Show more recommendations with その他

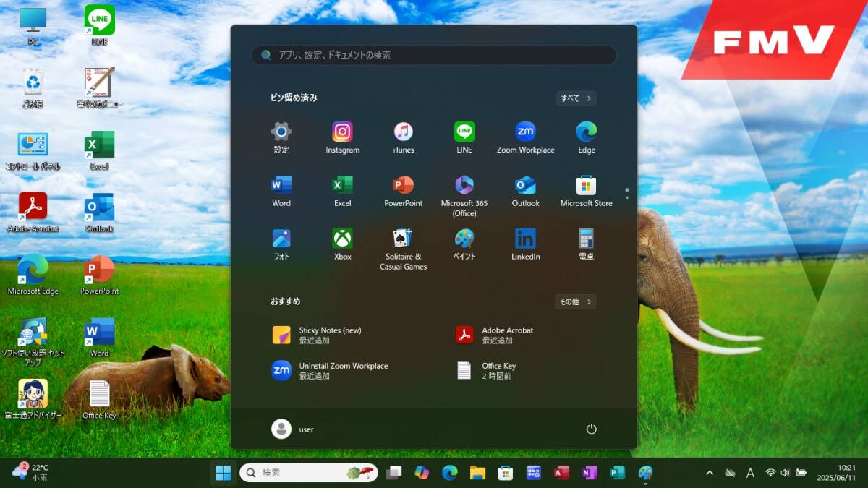(575, 301)
